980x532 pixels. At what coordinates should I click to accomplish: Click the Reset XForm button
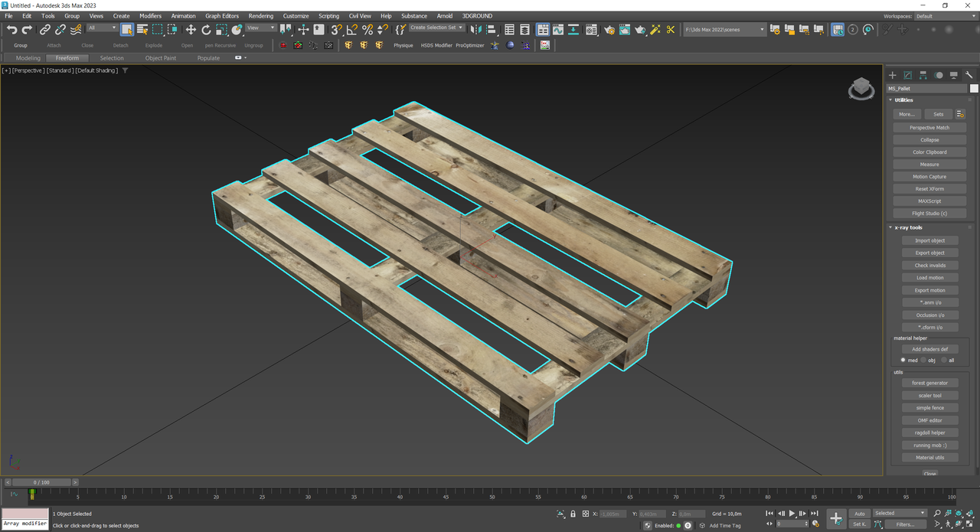(929, 189)
